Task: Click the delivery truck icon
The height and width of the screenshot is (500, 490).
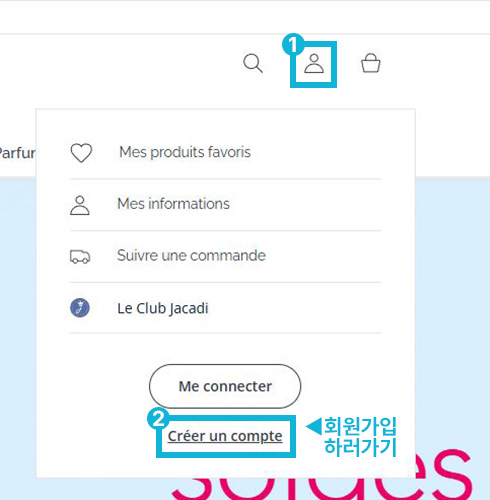Action: point(80,257)
